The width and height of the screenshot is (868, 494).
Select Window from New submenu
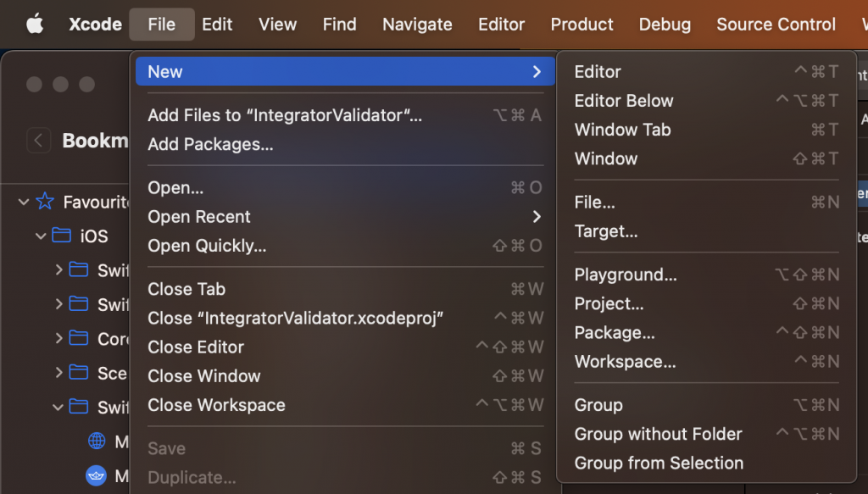[x=706, y=158]
